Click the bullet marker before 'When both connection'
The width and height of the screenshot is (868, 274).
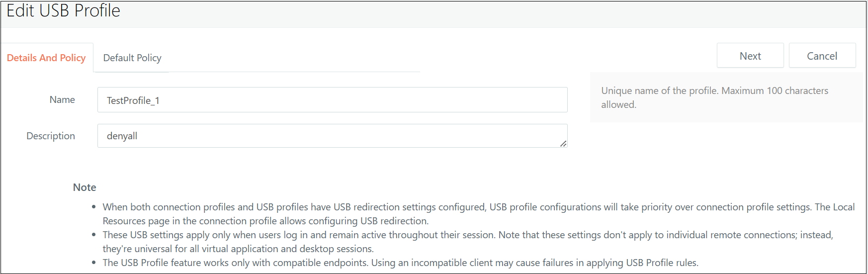93,207
